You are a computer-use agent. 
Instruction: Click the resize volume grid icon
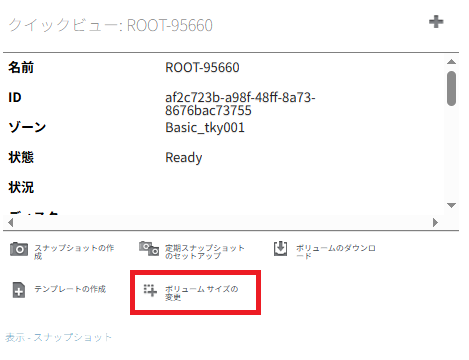(150, 290)
